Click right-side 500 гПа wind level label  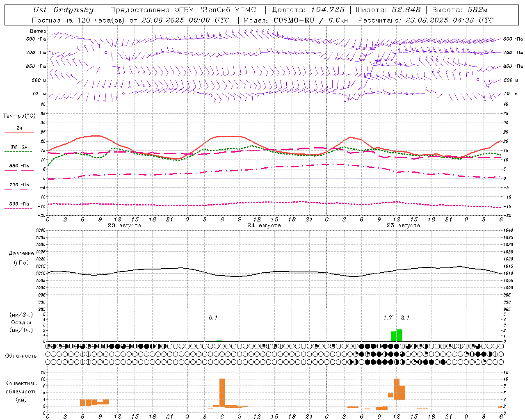513,39
